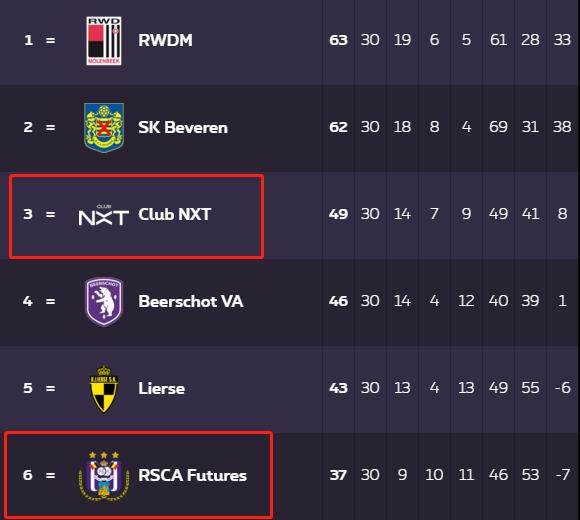Open the Club NXT team link
The width and height of the screenshot is (580, 520).
click(x=175, y=215)
